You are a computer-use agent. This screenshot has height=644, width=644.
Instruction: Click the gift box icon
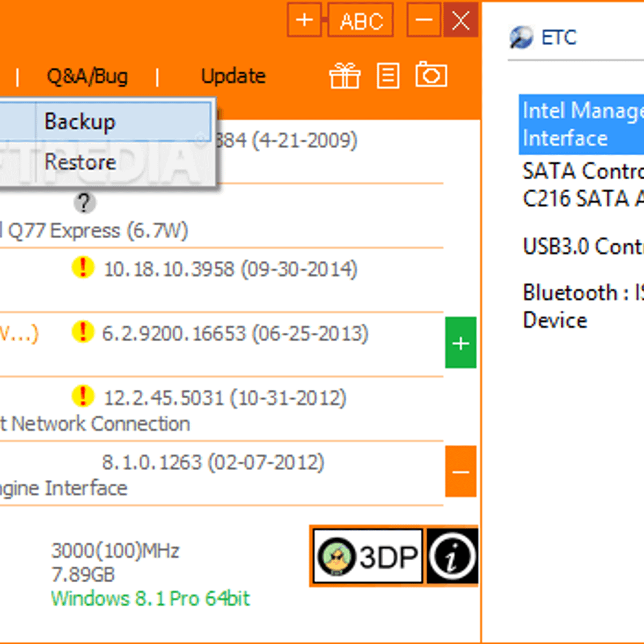click(x=345, y=75)
